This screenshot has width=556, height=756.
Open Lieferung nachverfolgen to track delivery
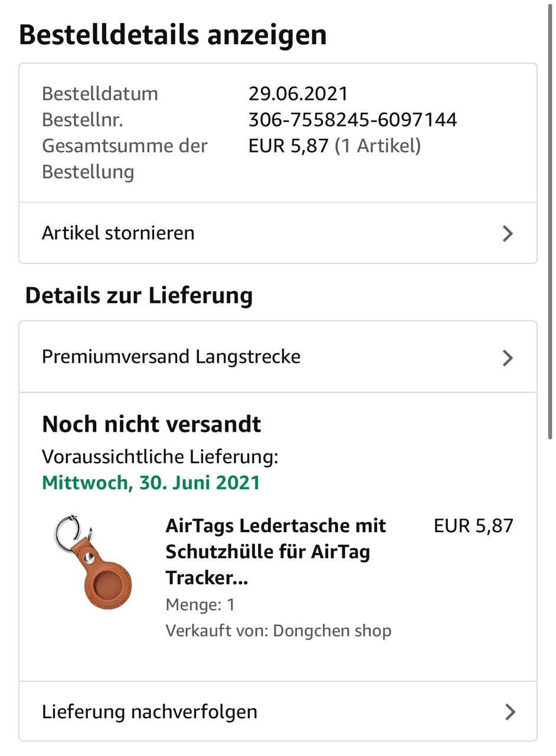tap(149, 711)
